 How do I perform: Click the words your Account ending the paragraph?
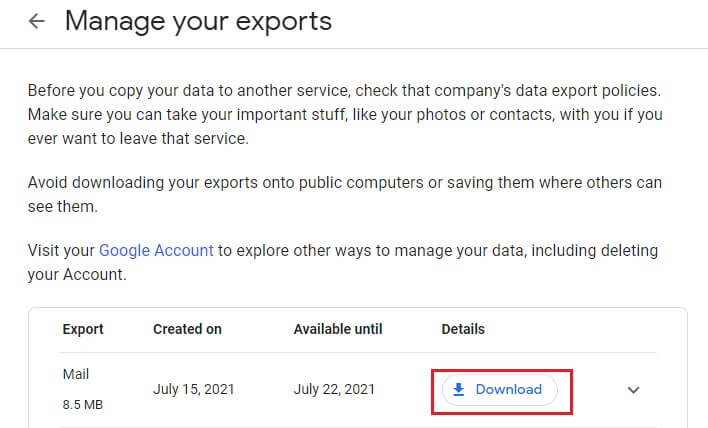point(77,274)
